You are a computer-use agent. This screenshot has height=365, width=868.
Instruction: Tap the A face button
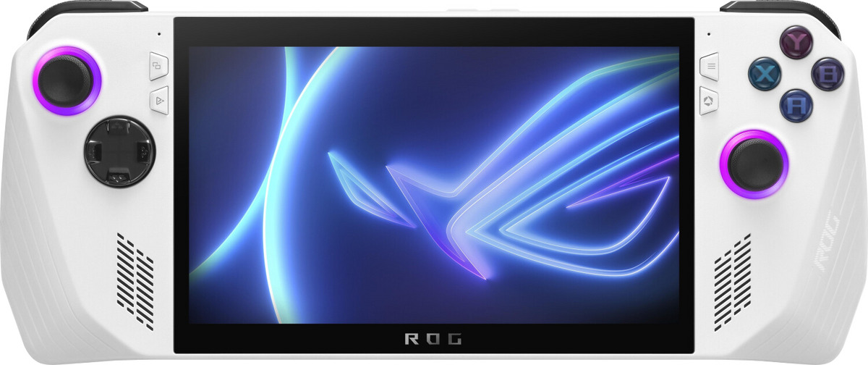(796, 104)
